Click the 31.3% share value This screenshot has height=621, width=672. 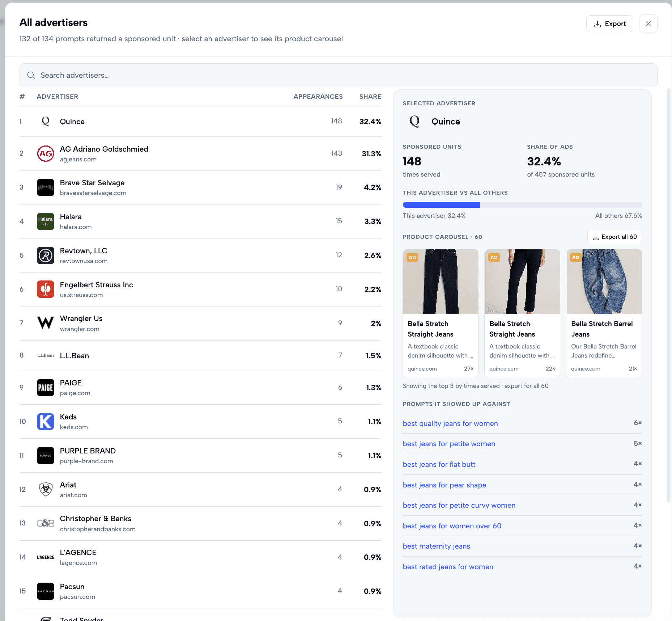pyautogui.click(x=372, y=154)
